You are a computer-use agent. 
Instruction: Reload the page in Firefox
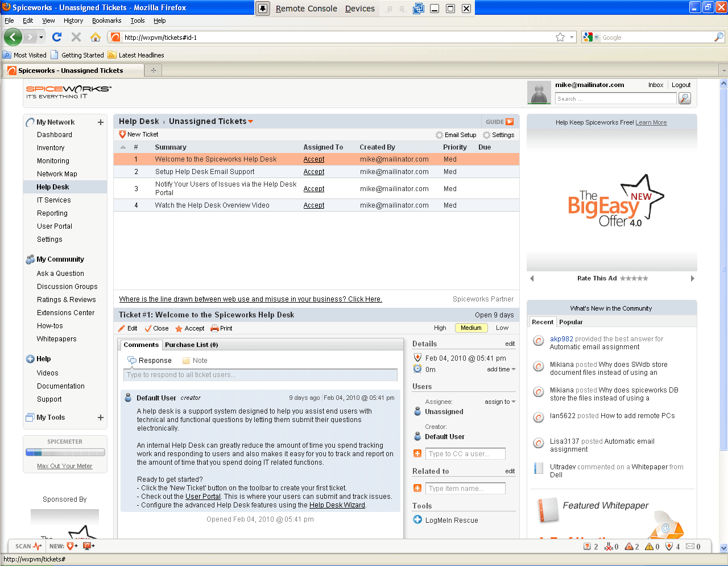pos(57,37)
